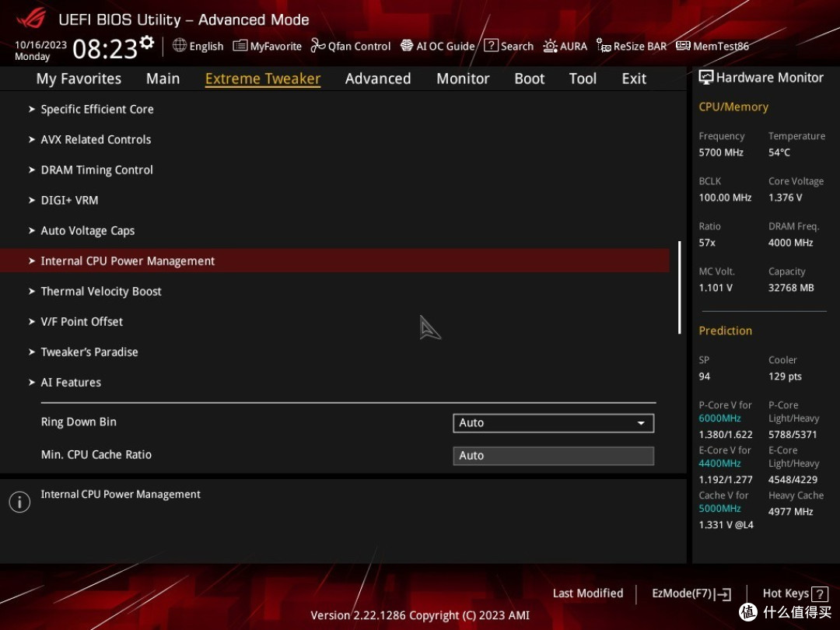Launch AI OC Guide icon
840x630 pixels.
(407, 46)
